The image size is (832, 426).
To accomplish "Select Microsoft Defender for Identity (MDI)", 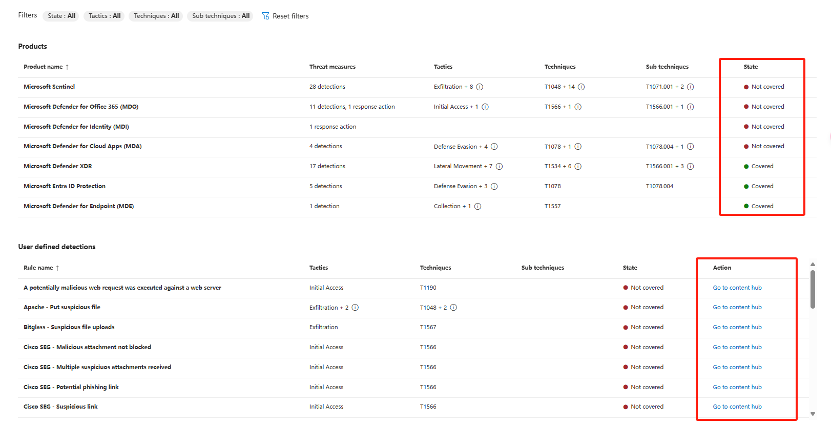I will pos(417,127).
